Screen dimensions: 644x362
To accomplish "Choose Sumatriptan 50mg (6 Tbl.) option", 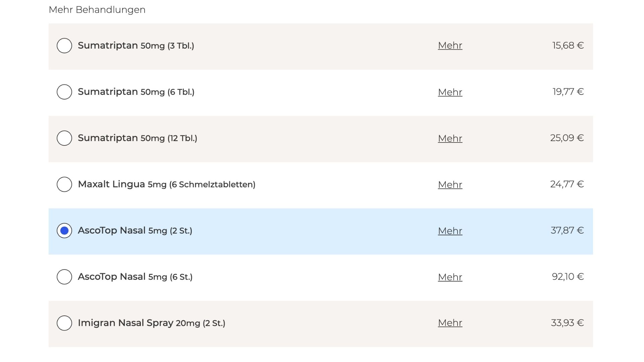I will pyautogui.click(x=64, y=92).
